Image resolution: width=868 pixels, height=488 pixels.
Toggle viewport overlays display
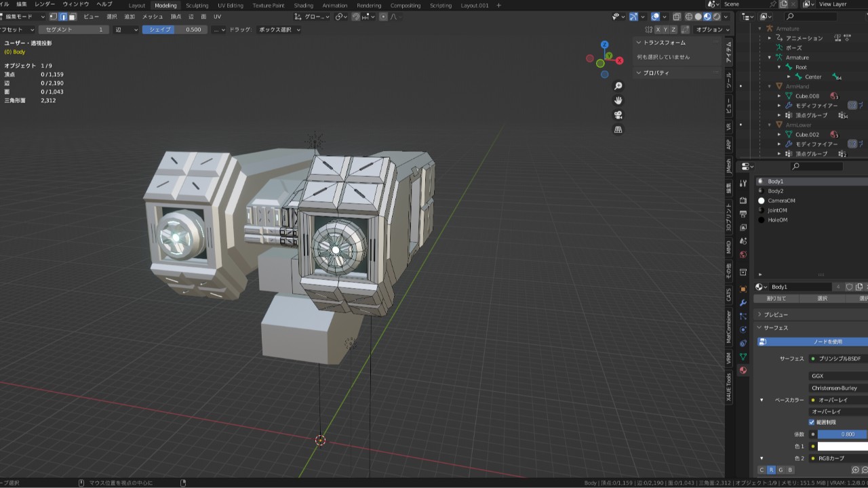tap(655, 17)
